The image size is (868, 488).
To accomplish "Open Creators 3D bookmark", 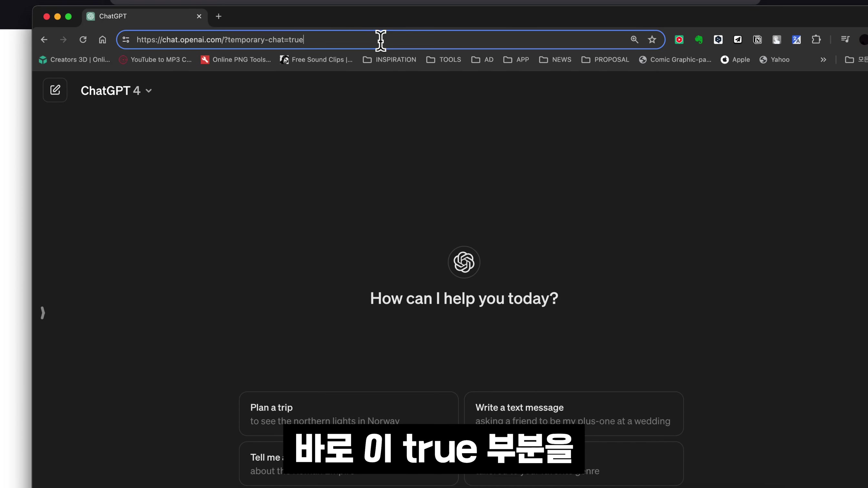I will tap(75, 60).
